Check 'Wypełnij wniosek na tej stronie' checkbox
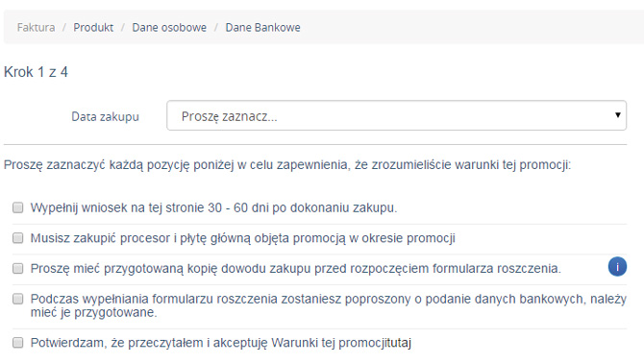 tap(17, 207)
